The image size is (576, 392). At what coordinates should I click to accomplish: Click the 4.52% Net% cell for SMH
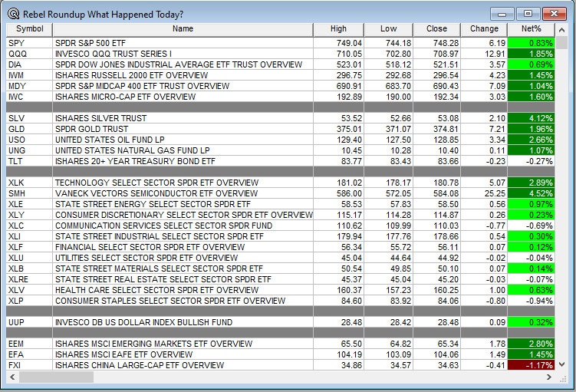532,193
